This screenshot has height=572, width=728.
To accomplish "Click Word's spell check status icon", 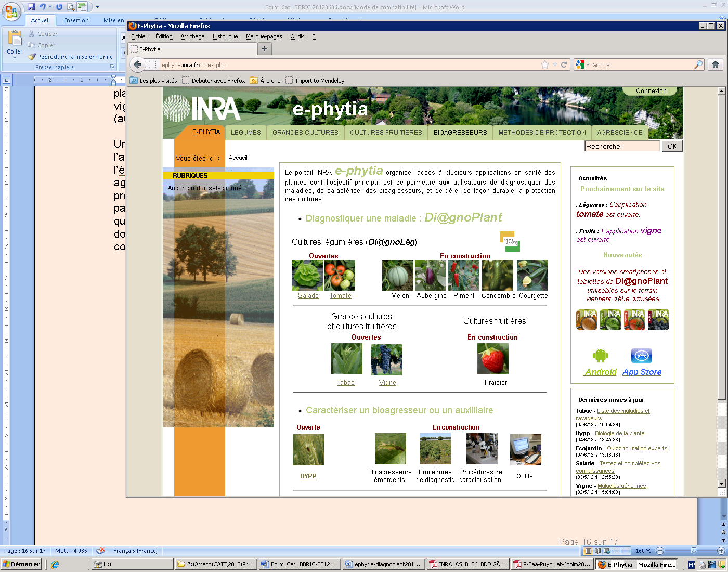I will coord(101,551).
